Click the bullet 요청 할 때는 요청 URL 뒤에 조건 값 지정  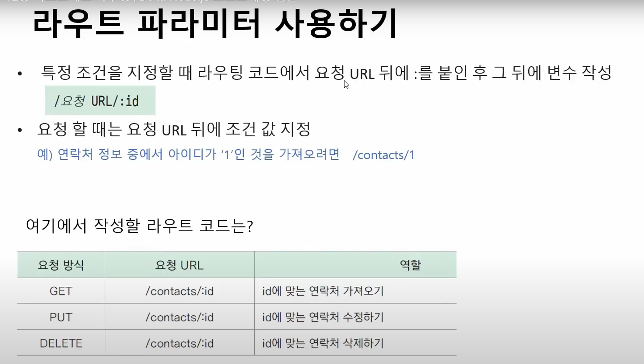click(x=174, y=129)
